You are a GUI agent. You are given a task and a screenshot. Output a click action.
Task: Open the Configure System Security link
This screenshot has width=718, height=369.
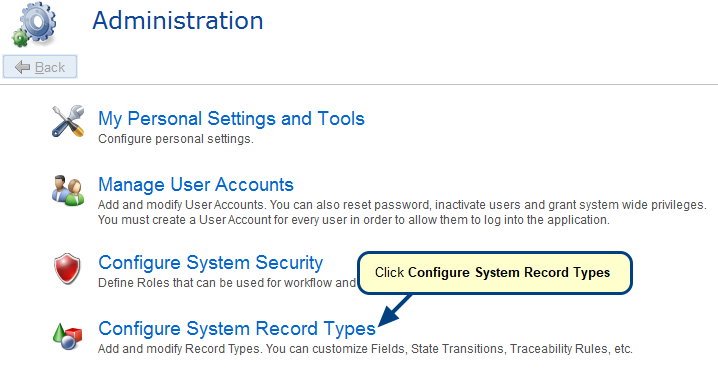click(x=211, y=262)
